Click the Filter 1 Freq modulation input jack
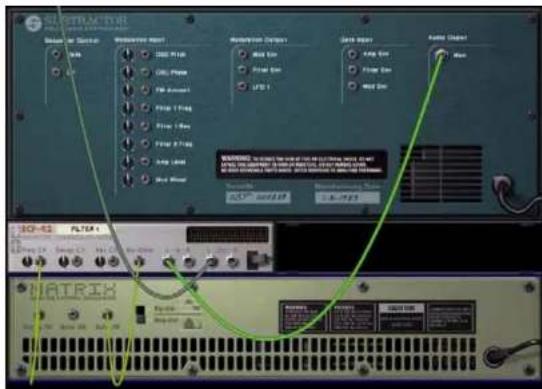 point(145,108)
